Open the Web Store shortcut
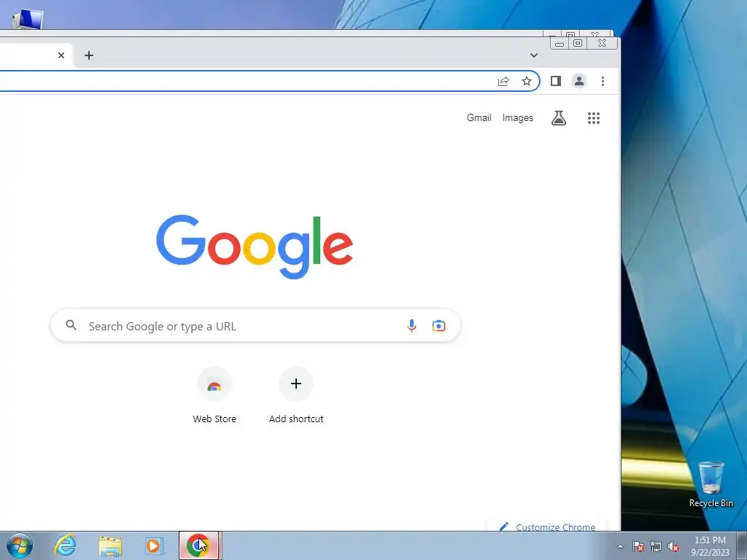The width and height of the screenshot is (747, 560). (x=214, y=396)
